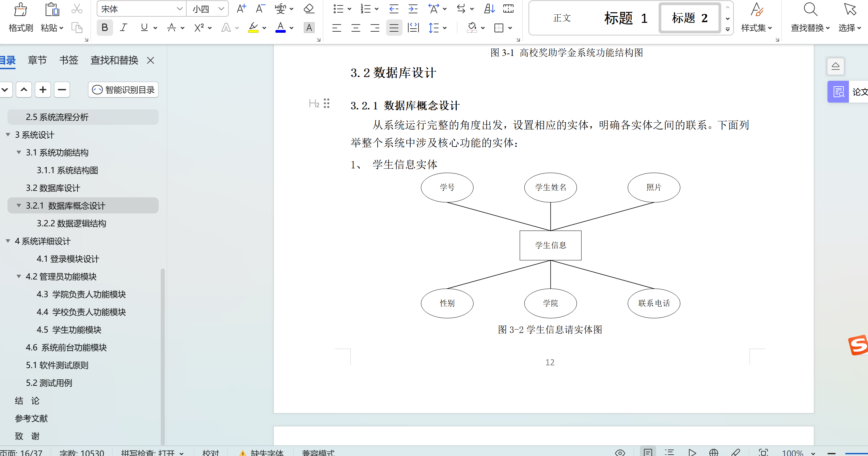Screen dimensions: 868x456
Task: Click the increase font size icon
Action: coord(241,9)
